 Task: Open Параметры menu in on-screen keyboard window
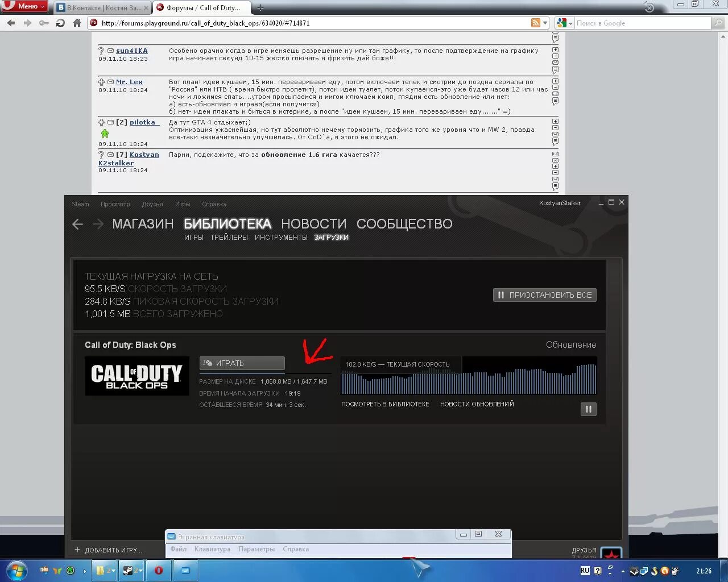257,549
